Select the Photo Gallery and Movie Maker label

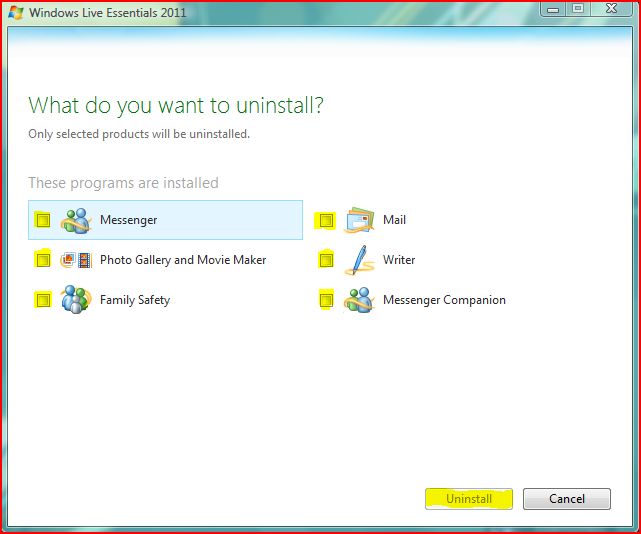coord(183,260)
